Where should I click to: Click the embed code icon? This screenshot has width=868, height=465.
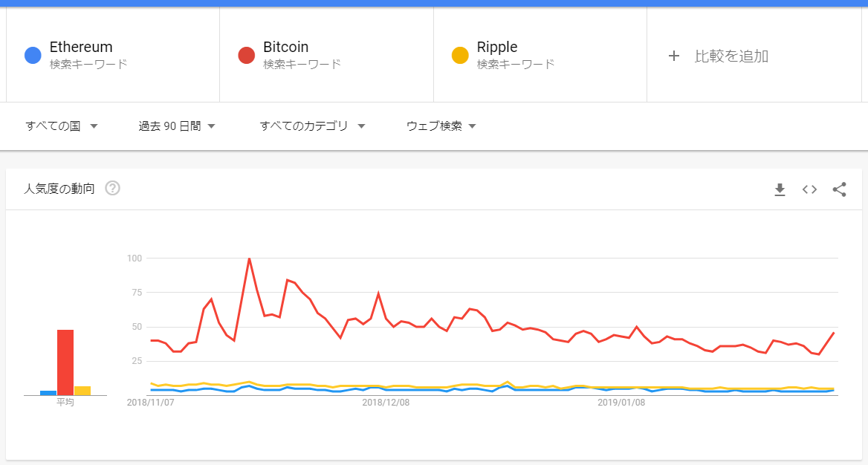pyautogui.click(x=809, y=189)
